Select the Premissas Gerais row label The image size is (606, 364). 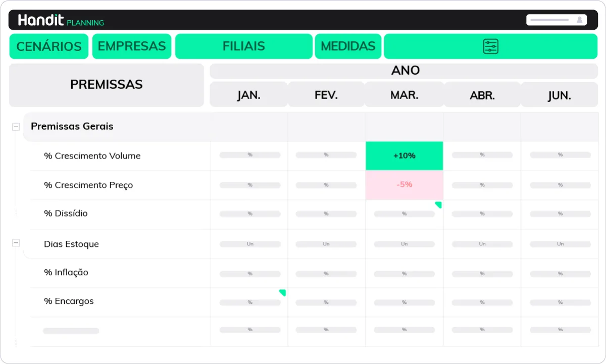pyautogui.click(x=72, y=126)
